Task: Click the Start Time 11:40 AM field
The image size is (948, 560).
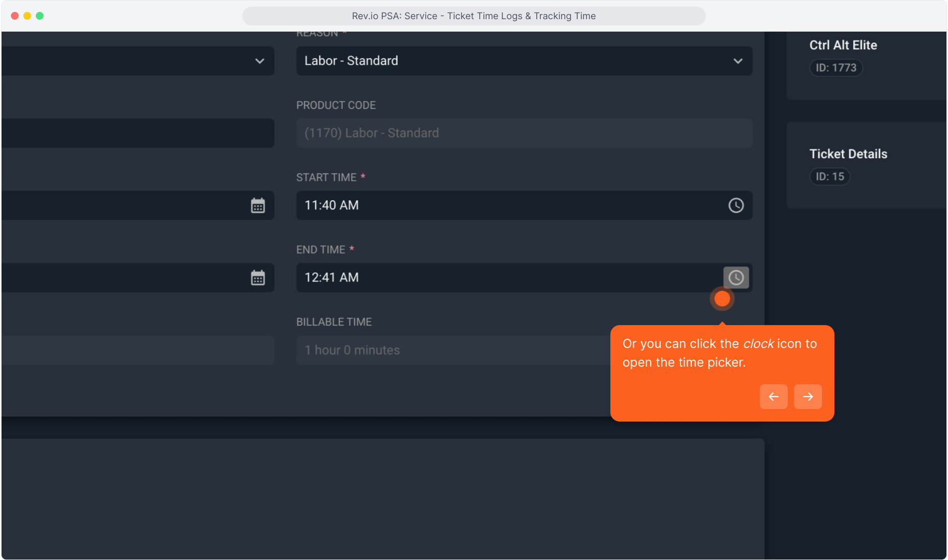Action: (x=508, y=205)
